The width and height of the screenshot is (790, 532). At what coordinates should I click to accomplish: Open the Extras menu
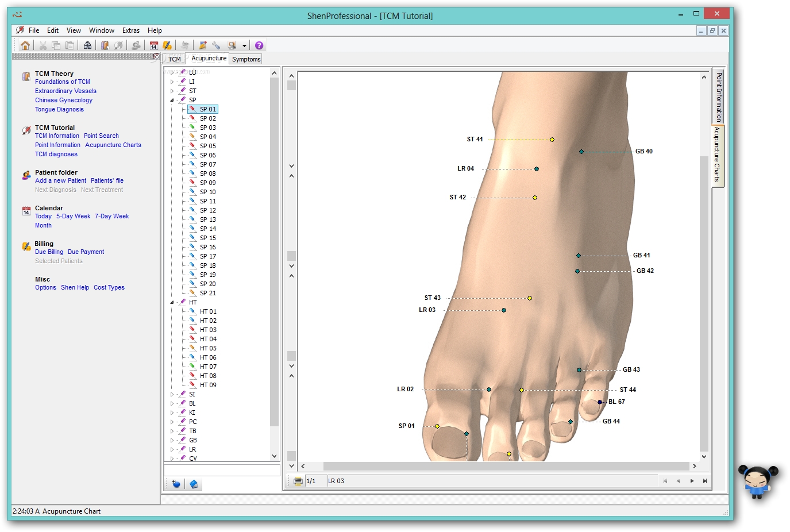(131, 30)
